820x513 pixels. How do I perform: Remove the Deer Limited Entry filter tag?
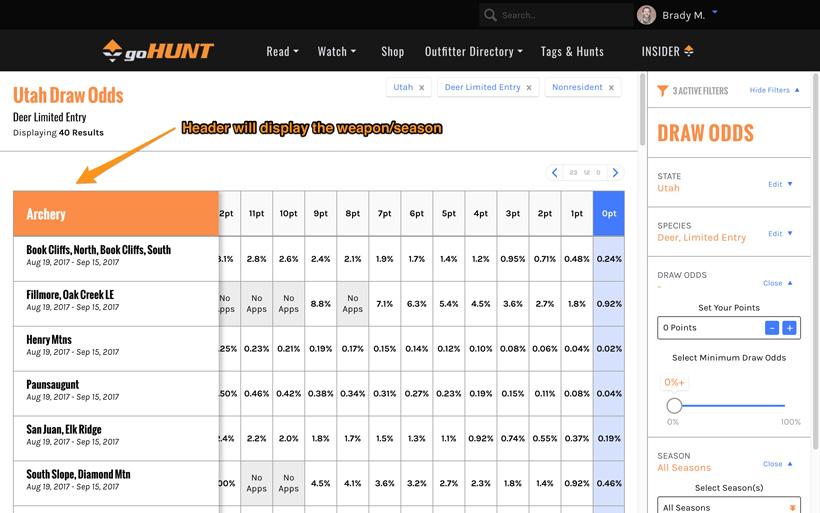coord(529,88)
